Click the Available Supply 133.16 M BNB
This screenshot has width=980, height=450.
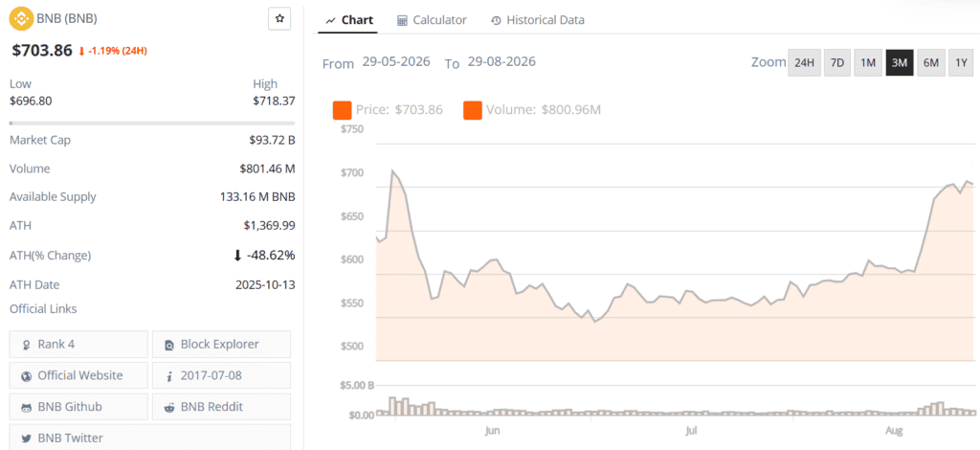tap(257, 197)
